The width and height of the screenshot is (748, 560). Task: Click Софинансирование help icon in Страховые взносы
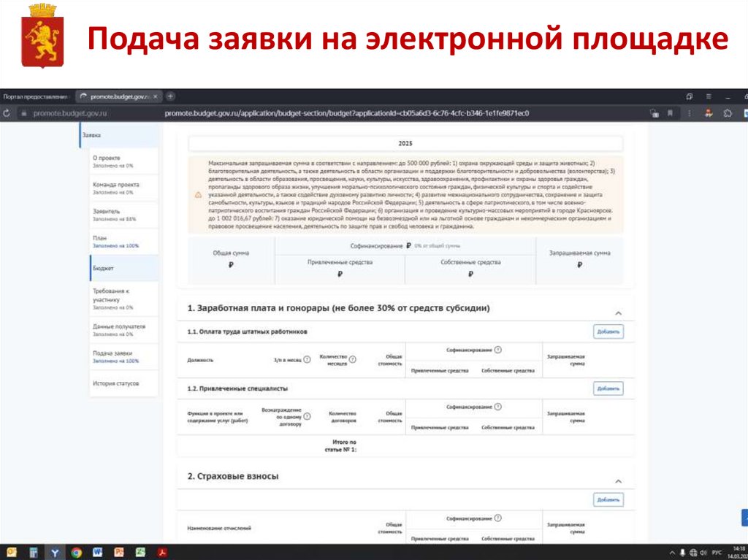pos(498,518)
